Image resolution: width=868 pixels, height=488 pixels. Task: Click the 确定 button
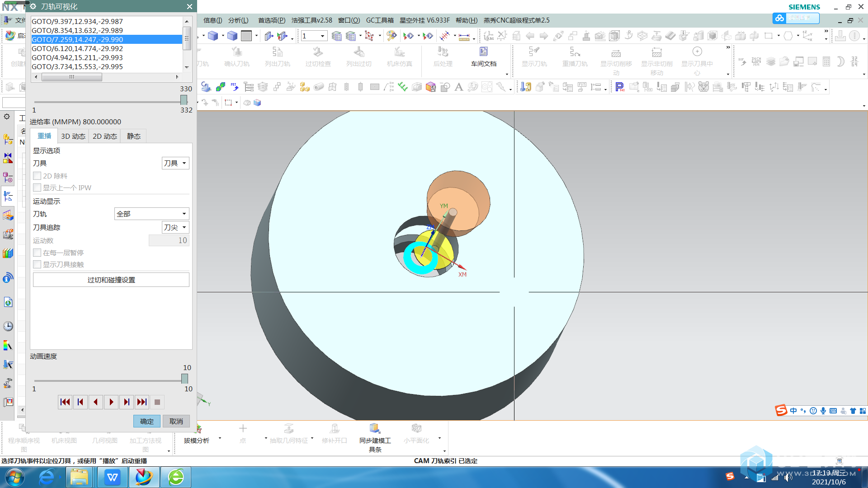coord(147,421)
